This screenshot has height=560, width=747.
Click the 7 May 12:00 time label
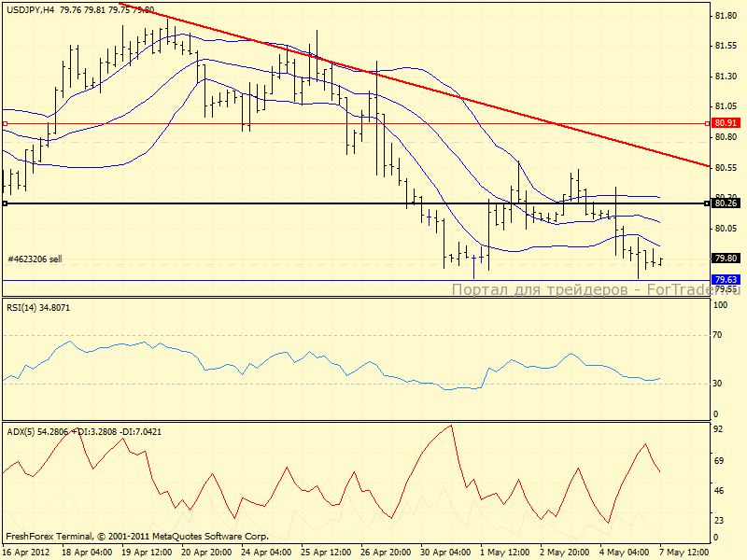684,553
